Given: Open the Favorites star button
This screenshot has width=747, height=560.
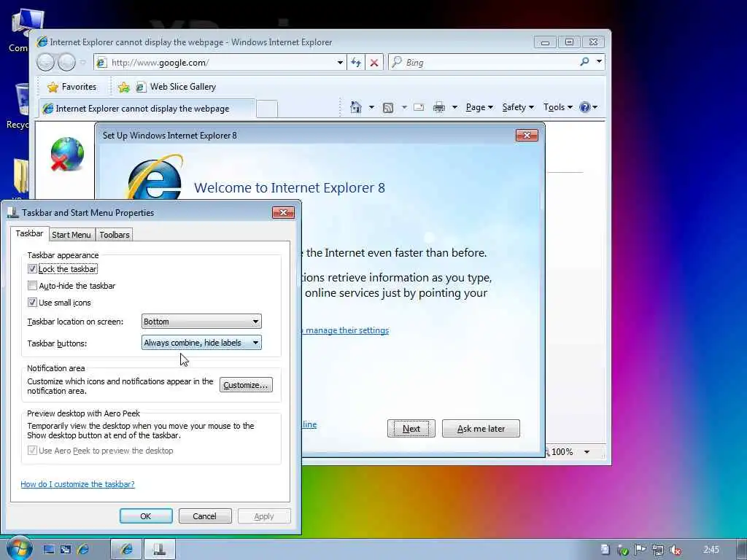Looking at the screenshot, I should 72,87.
